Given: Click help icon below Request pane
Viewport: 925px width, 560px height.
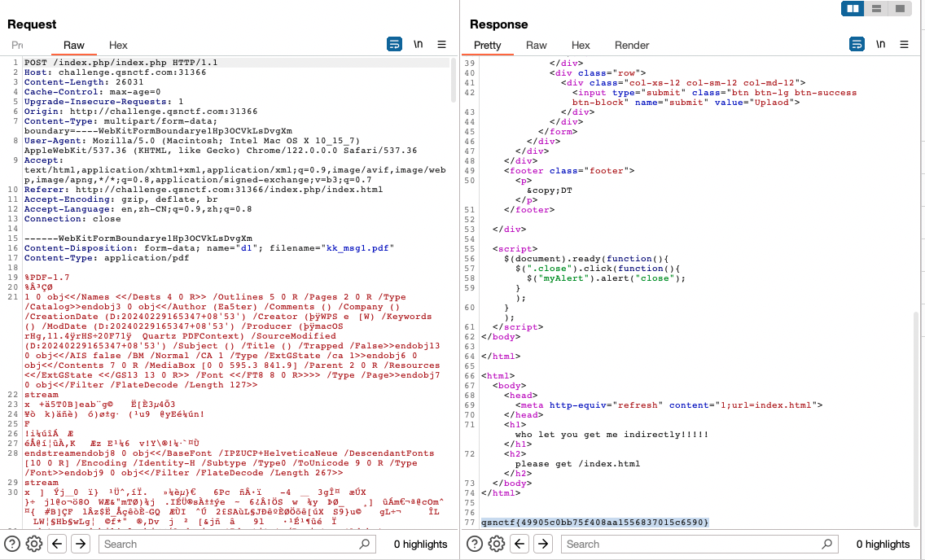Looking at the screenshot, I should (x=12, y=544).
